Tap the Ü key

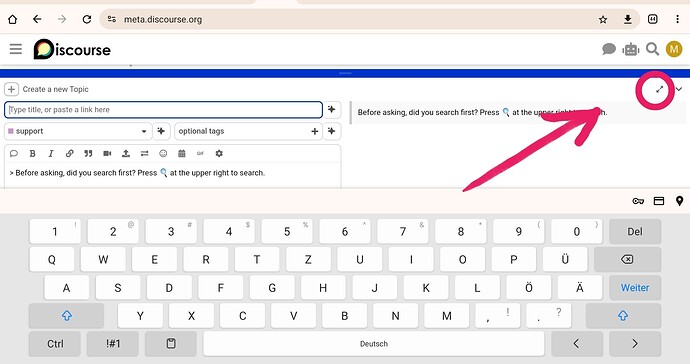point(565,259)
